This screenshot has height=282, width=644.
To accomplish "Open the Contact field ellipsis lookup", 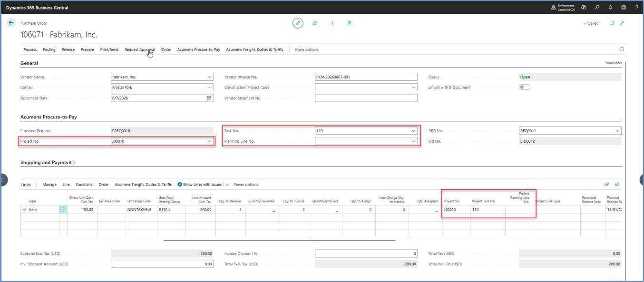I will (x=209, y=88).
